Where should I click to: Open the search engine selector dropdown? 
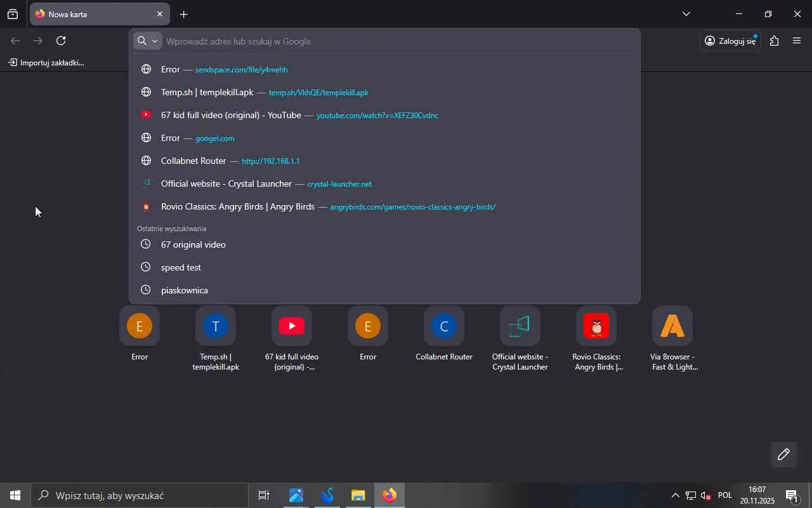(148, 41)
